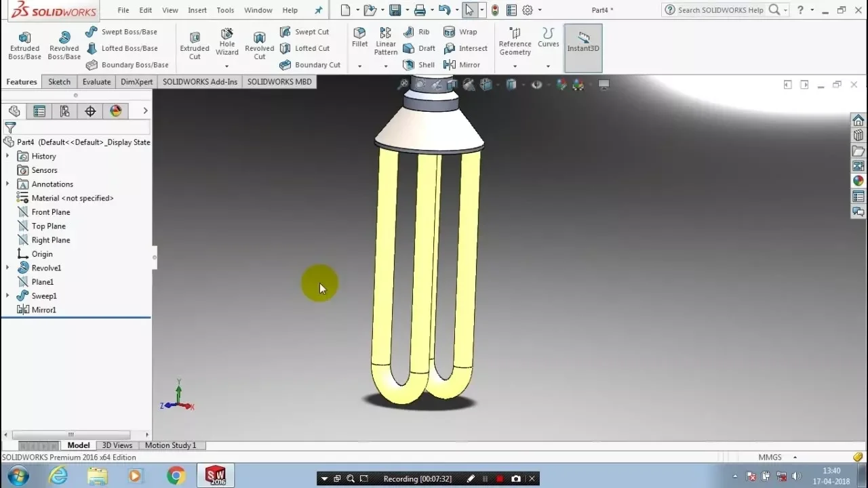
Task: Select the Draft tool
Action: 419,48
